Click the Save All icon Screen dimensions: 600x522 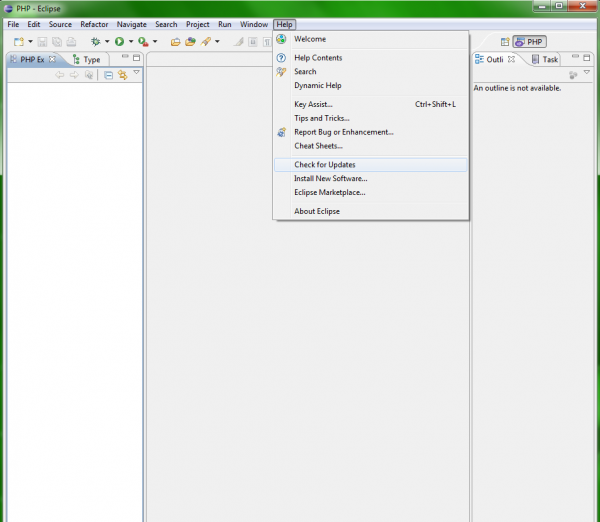(x=57, y=41)
